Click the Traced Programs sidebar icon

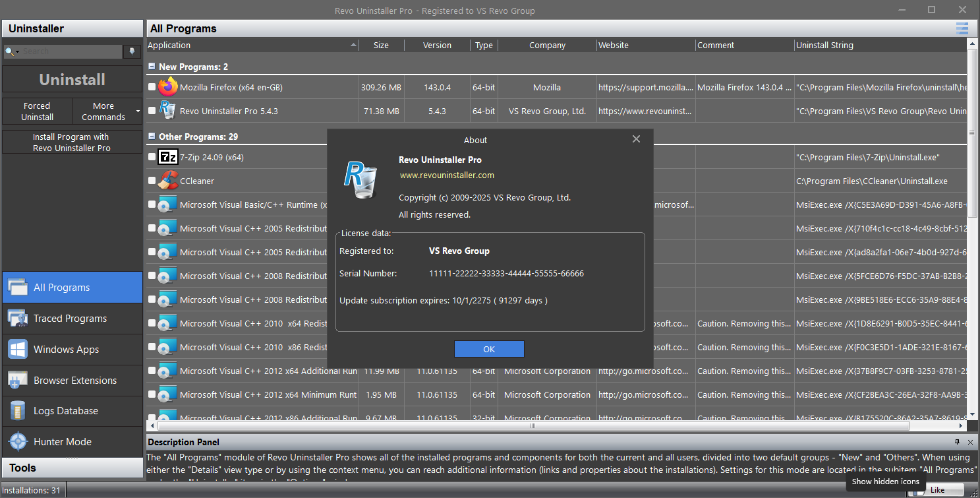18,319
